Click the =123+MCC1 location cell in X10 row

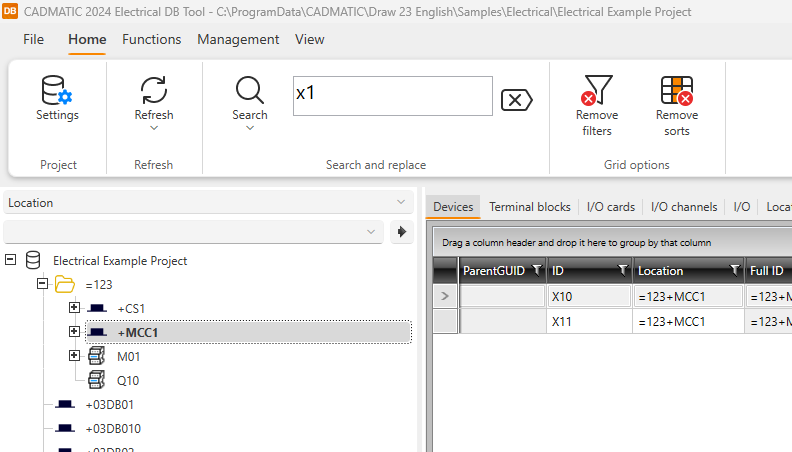click(x=688, y=296)
